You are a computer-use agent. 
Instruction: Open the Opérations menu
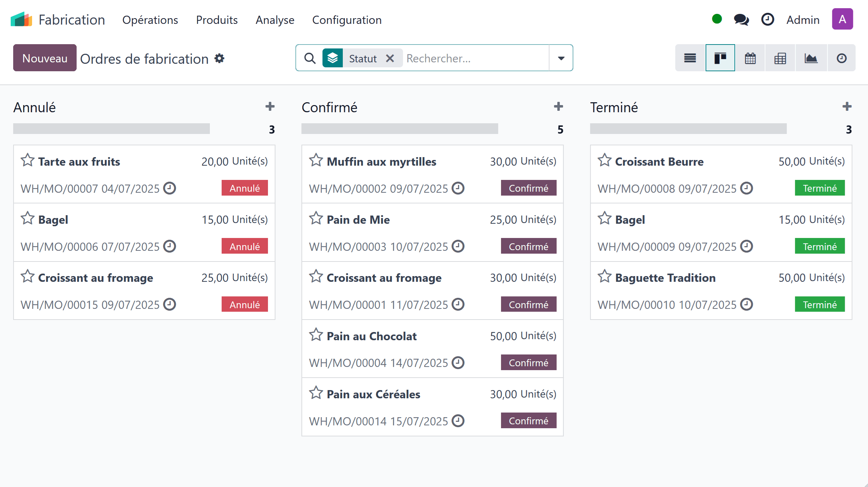pos(150,20)
